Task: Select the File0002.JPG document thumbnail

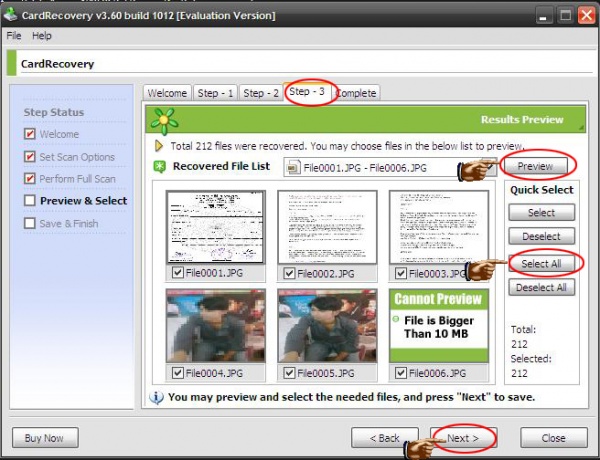Action: tap(328, 227)
